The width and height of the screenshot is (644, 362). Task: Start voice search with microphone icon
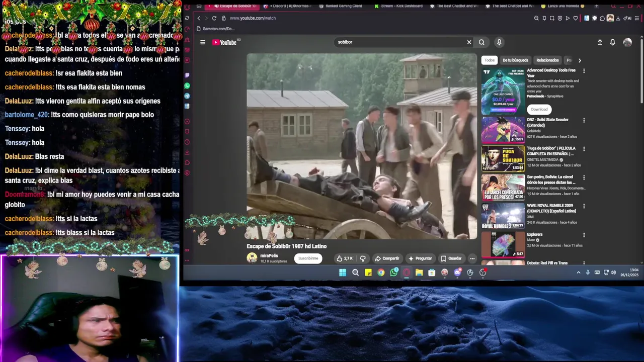click(x=499, y=42)
